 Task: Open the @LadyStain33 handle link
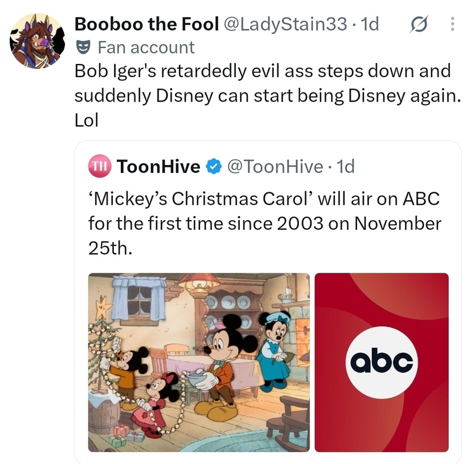[286, 24]
